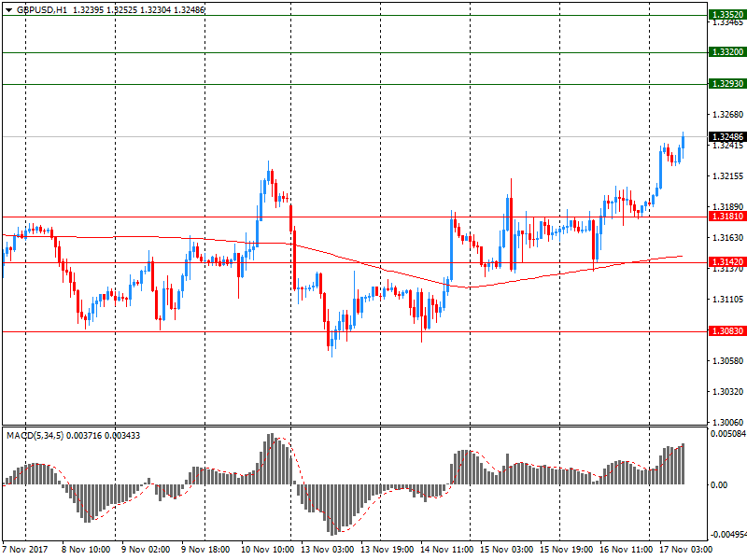Viewport: 747px width, 560px height.
Task: Select the 1.32680 price scale value
Action: [x=727, y=115]
